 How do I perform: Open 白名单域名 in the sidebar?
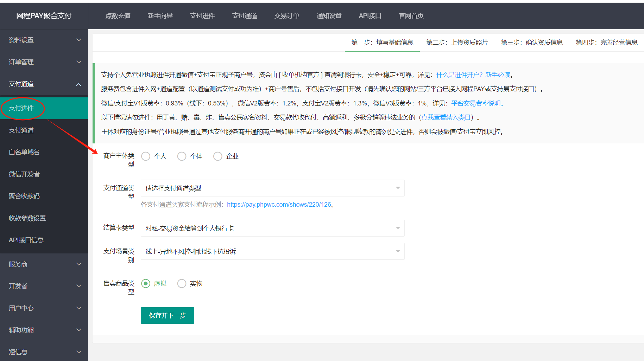[24, 152]
